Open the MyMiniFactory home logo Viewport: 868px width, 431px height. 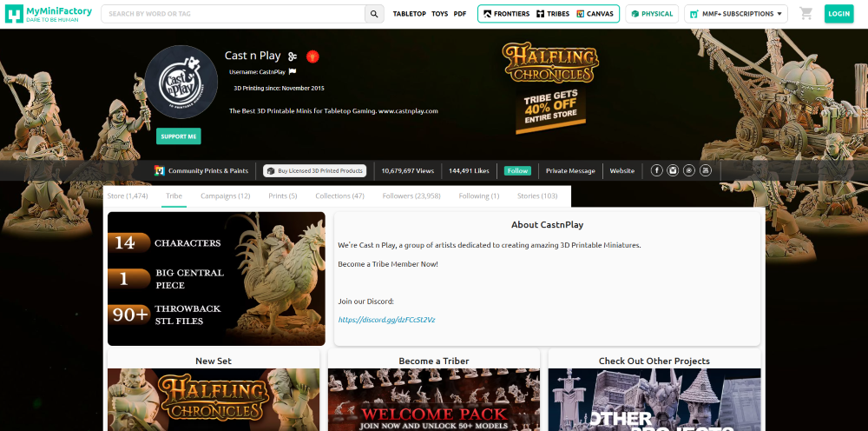[49, 14]
